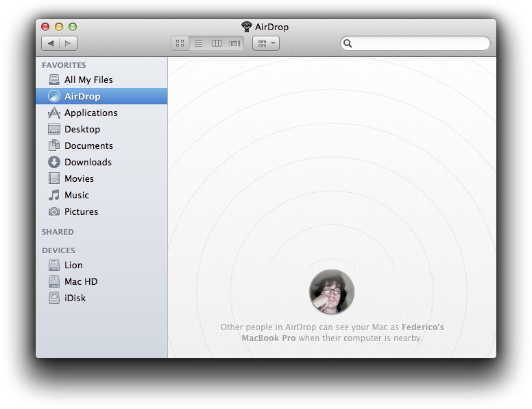Viewport: 532px width, 409px height.
Task: Click the DEVICES section header
Action: coord(58,250)
